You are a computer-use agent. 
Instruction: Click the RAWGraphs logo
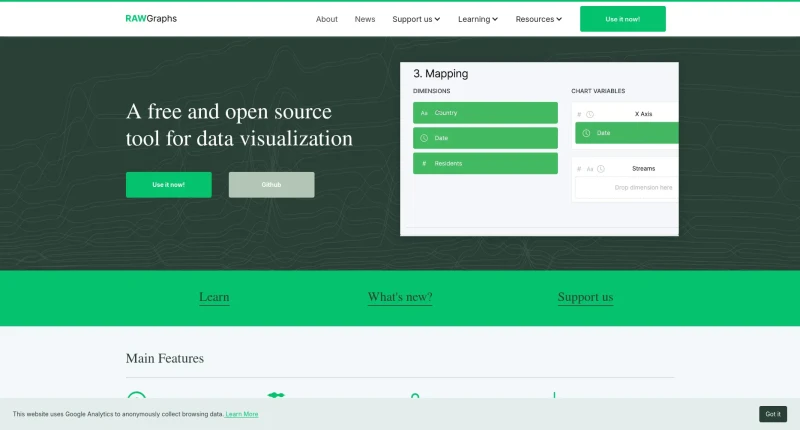click(151, 18)
